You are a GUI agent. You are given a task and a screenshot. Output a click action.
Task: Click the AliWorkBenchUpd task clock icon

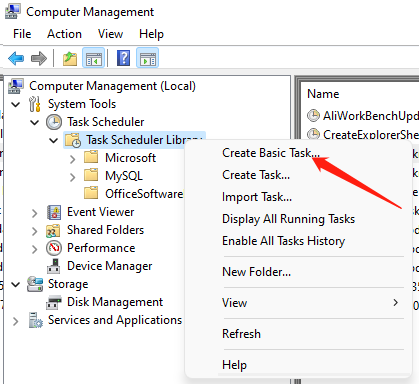[313, 116]
